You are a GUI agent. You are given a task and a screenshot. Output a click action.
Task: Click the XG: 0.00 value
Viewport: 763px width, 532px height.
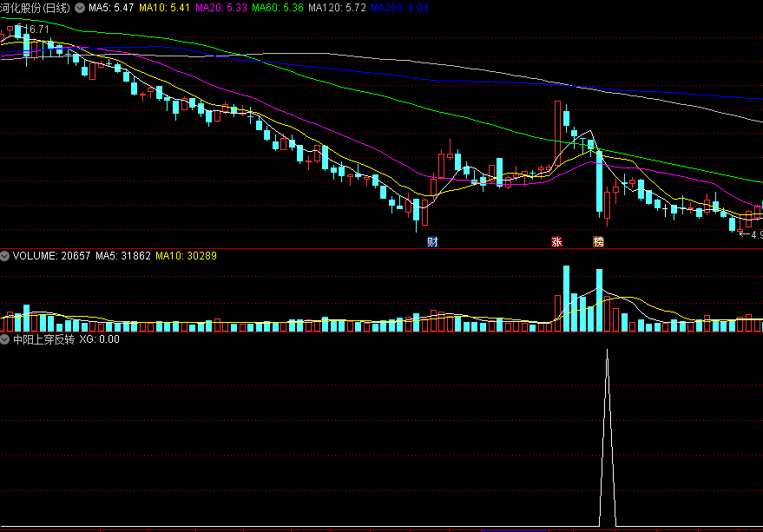pyautogui.click(x=100, y=339)
